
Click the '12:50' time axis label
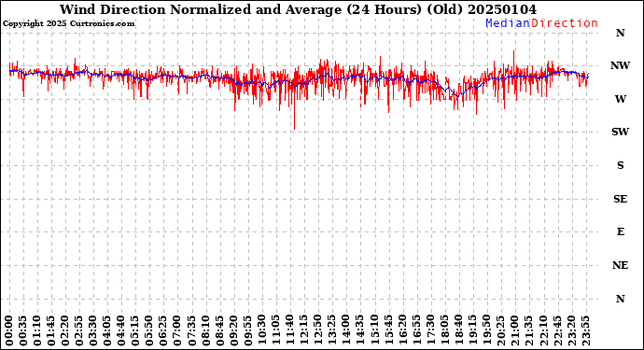318,330
